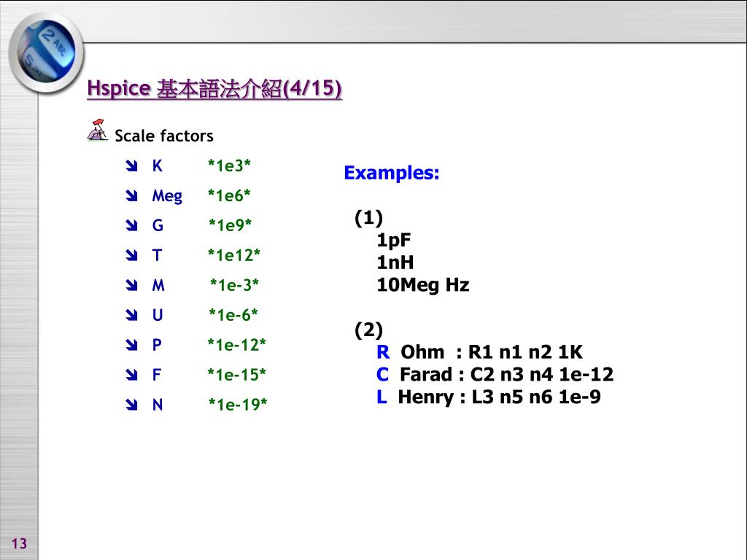Click the slide number 13

point(19,543)
